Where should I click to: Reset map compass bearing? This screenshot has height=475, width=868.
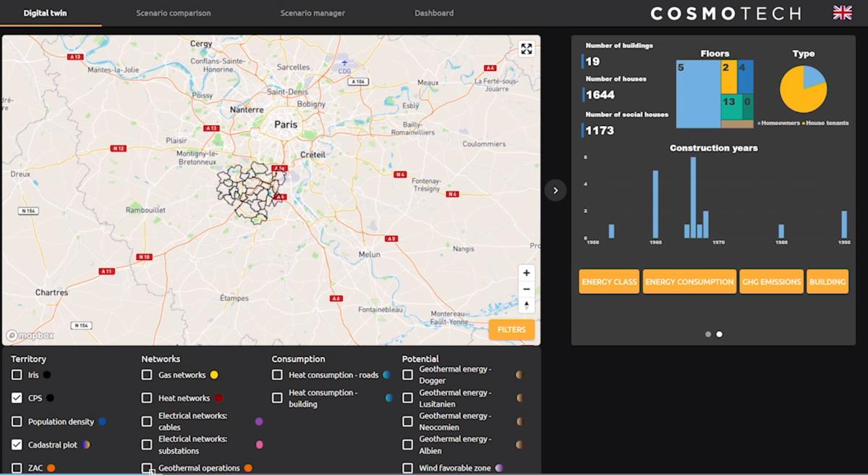[x=527, y=305]
